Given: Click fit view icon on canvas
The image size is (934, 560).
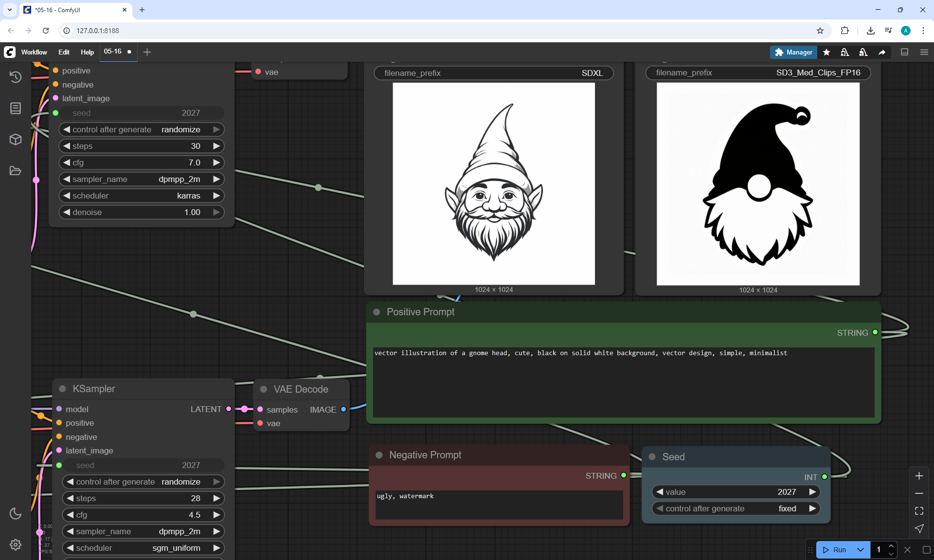Looking at the screenshot, I should click(919, 511).
